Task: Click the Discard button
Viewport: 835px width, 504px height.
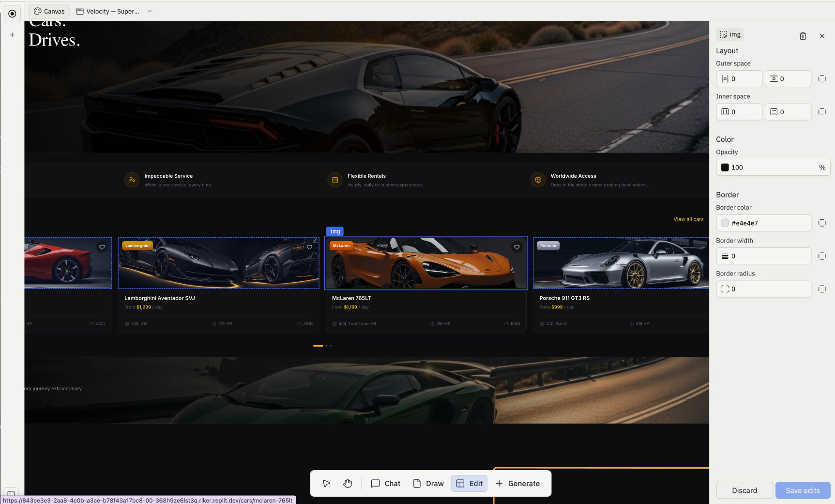Action: [744, 490]
